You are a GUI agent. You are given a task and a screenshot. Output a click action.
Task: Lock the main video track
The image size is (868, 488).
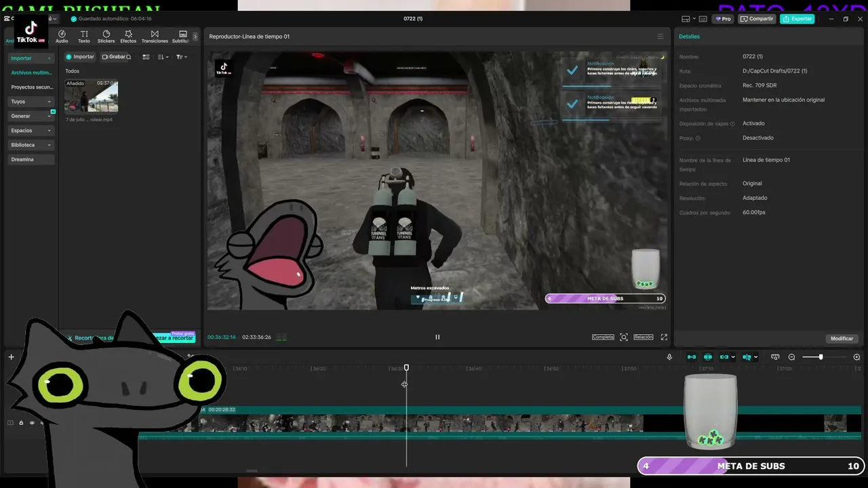click(x=21, y=423)
